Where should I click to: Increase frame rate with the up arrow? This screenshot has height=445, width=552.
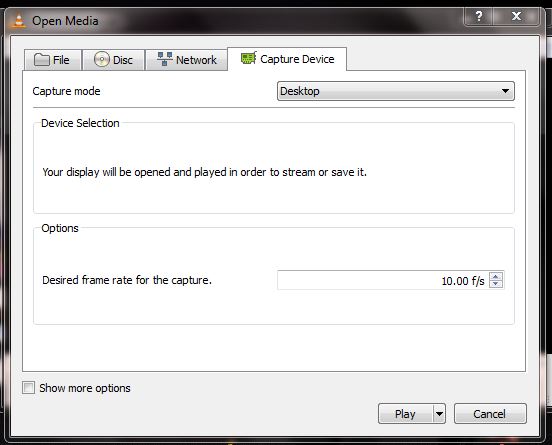click(496, 276)
